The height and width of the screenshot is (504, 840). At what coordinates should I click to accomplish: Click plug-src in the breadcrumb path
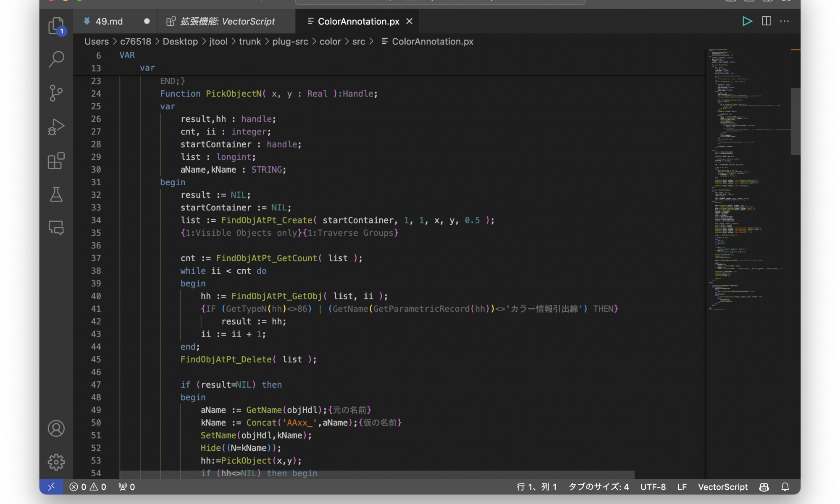290,42
